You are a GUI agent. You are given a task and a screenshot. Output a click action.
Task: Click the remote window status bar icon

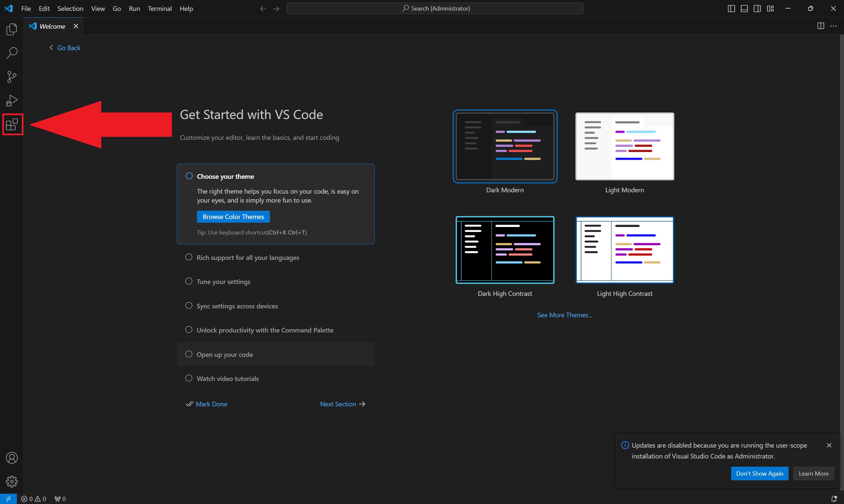point(8,499)
